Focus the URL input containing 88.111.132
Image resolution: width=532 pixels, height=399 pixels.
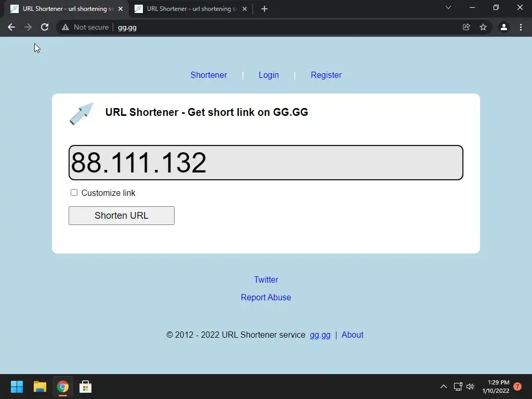tap(266, 163)
